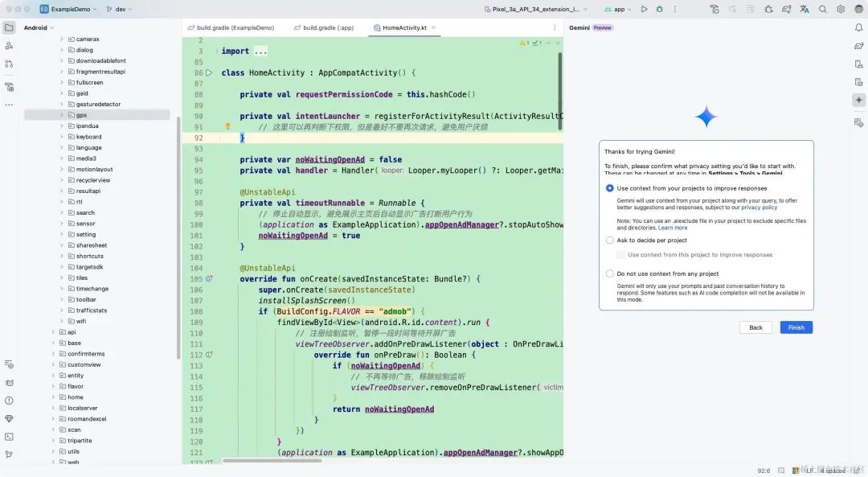Image resolution: width=868 pixels, height=477 pixels.
Task: Select Do not use context from any project
Action: click(609, 273)
